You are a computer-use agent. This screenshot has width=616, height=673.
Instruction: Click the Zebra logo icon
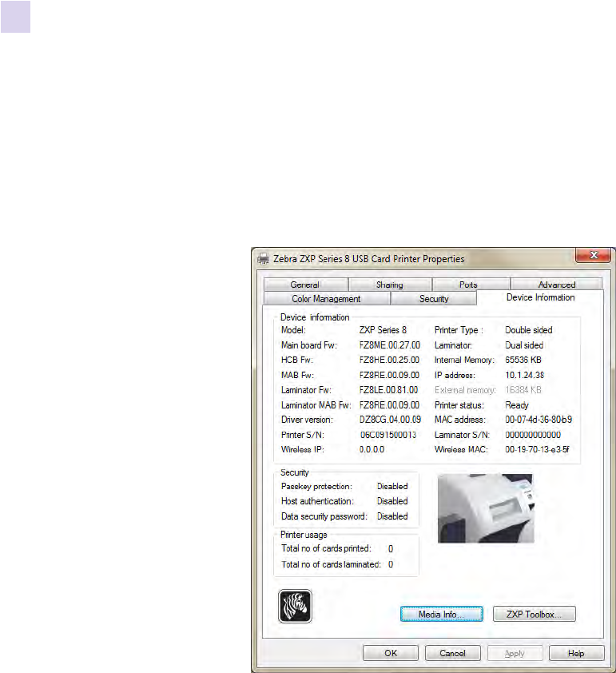295,606
